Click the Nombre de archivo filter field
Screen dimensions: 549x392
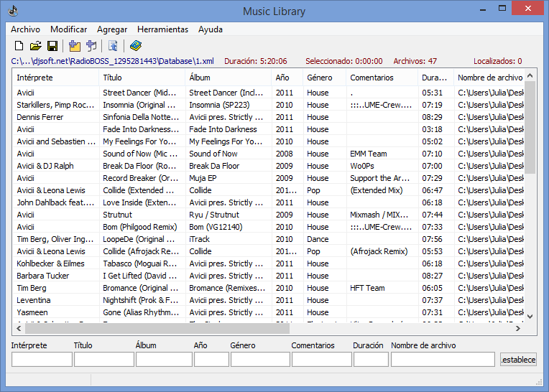(443, 359)
